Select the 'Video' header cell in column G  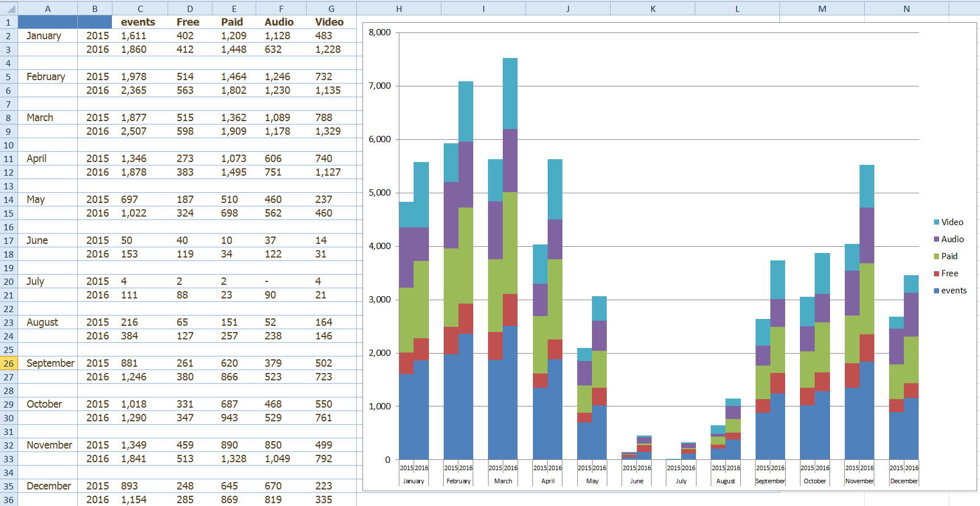330,22
